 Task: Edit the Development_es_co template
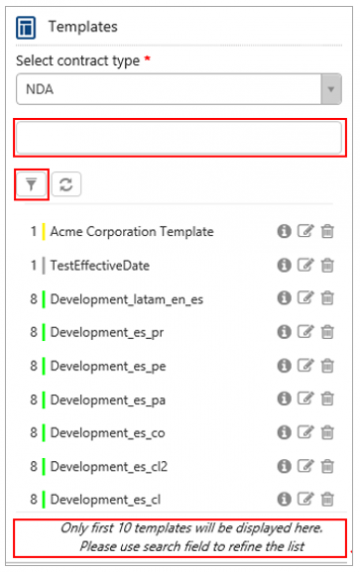[x=305, y=433]
